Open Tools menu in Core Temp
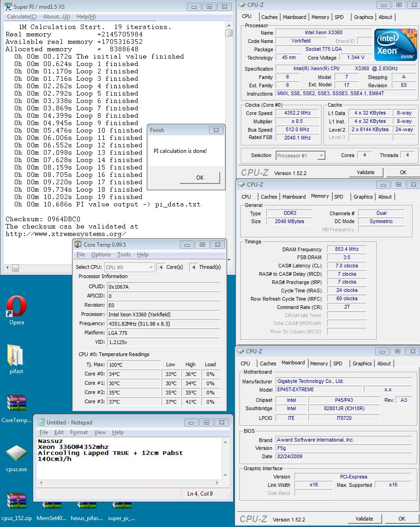The width and height of the screenshot is (420, 527). [124, 254]
